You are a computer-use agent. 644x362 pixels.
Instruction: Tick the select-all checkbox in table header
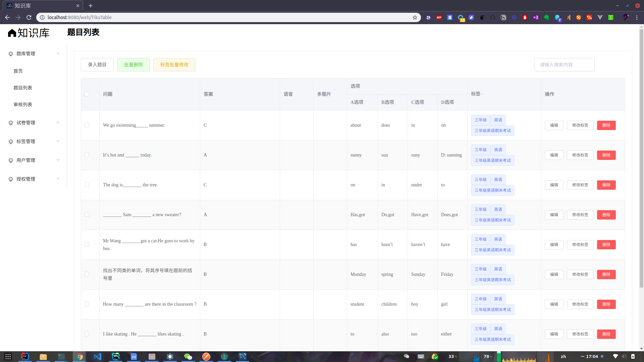tap(87, 94)
